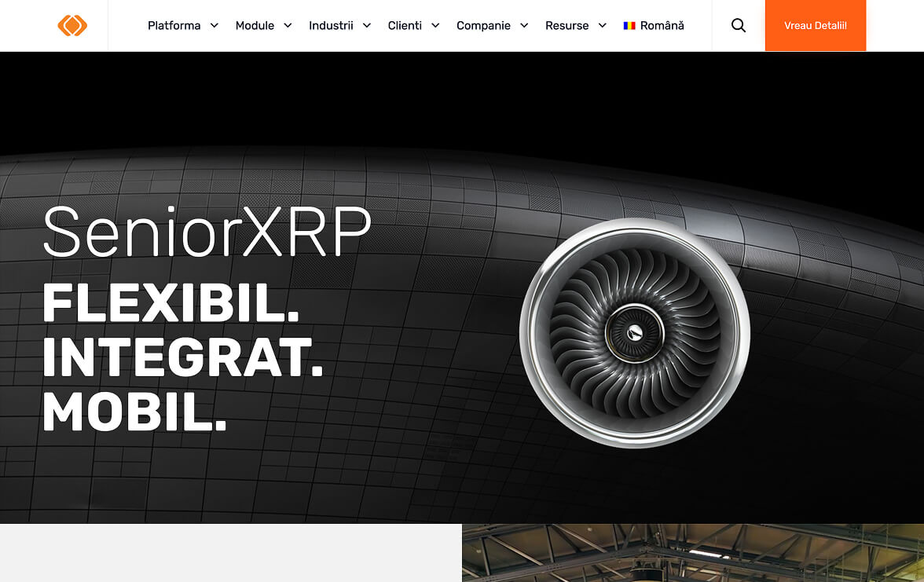Image resolution: width=924 pixels, height=582 pixels.
Task: Click the warehouse ceiling photo below hero
Action: 693,553
